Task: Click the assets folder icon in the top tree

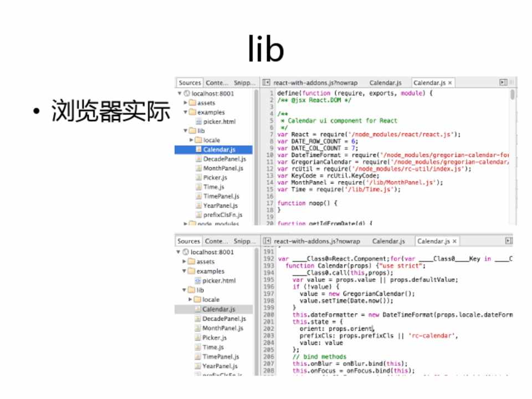Action: click(x=192, y=103)
